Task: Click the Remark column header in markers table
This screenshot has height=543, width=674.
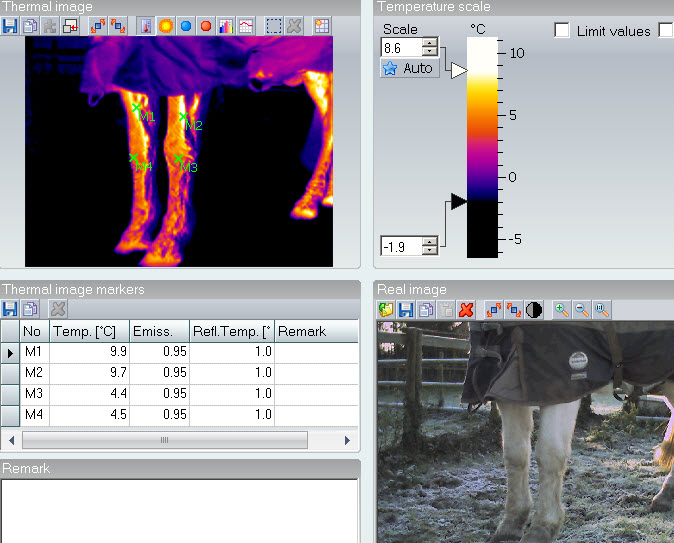Action: pos(316,331)
